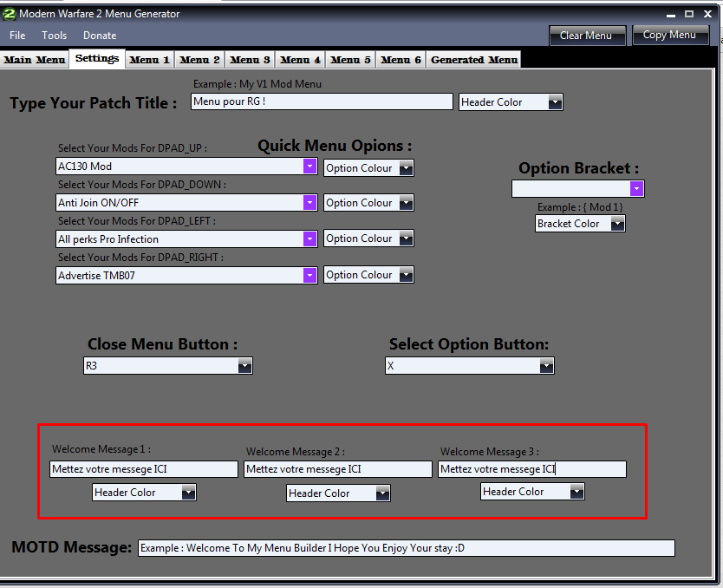The image size is (723, 588).
Task: Click the Welcome Message 3 text field
Action: (531, 469)
